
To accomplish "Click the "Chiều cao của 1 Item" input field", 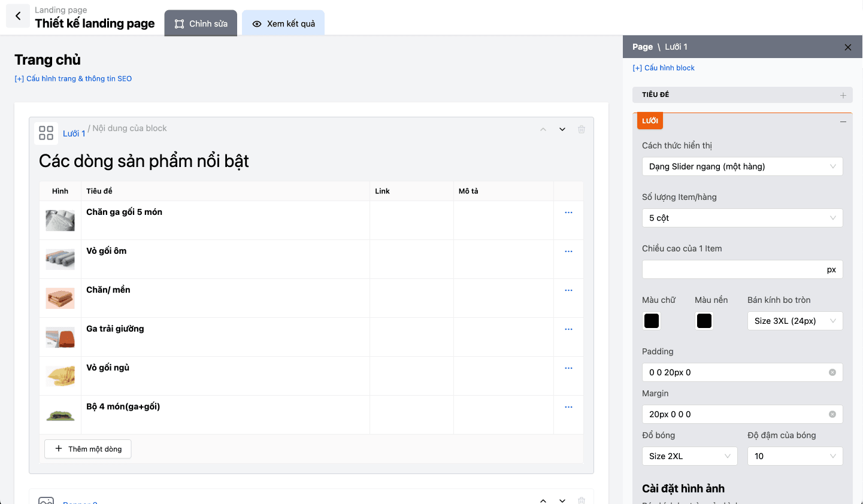I will (742, 269).
